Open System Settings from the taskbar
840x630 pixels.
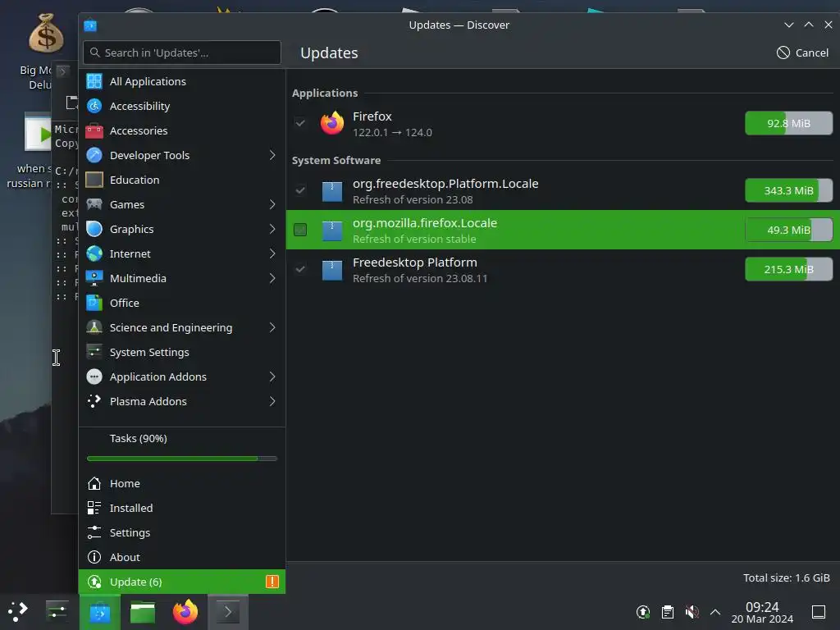(x=57, y=612)
